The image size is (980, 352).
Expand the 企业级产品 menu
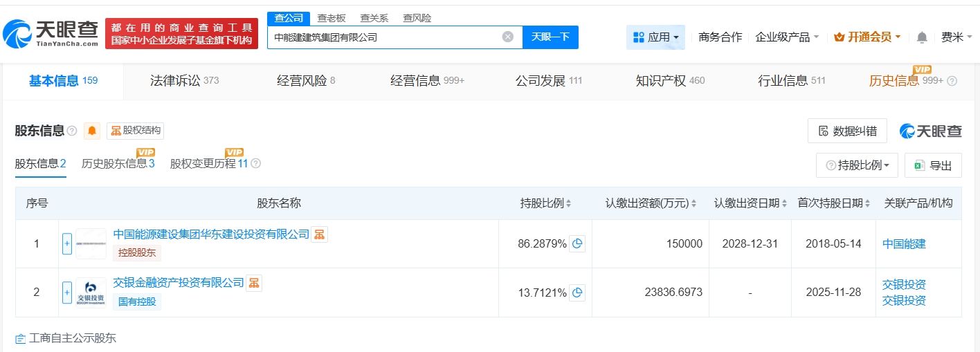click(787, 37)
